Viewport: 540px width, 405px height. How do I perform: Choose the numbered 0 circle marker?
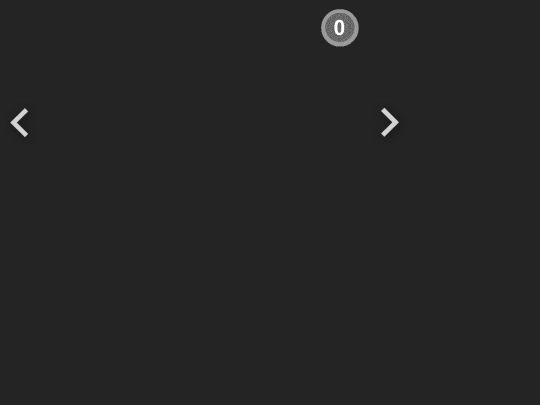coord(340,28)
